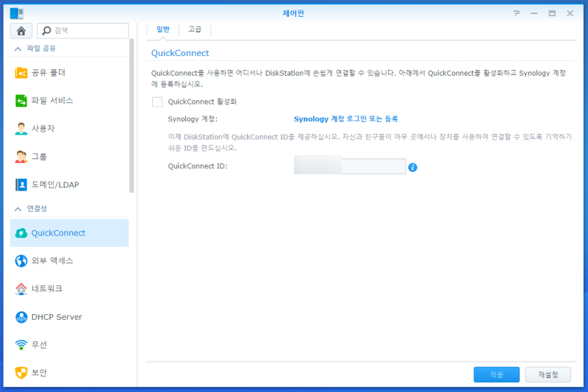Click the Synology 계정 로그인 또는 등록 link

(345, 119)
